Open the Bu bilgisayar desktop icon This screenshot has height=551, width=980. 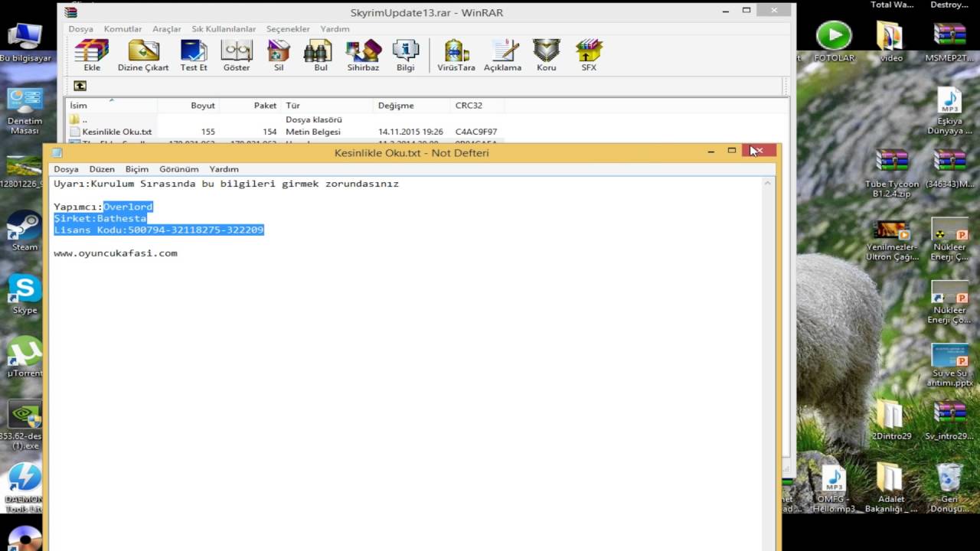click(24, 42)
